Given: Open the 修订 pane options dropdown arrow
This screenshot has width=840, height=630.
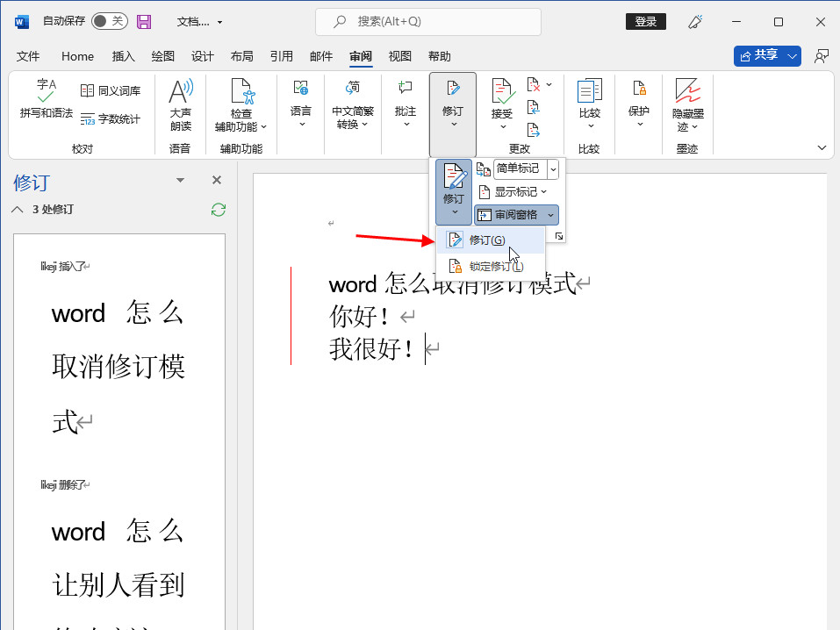Looking at the screenshot, I should [x=181, y=180].
